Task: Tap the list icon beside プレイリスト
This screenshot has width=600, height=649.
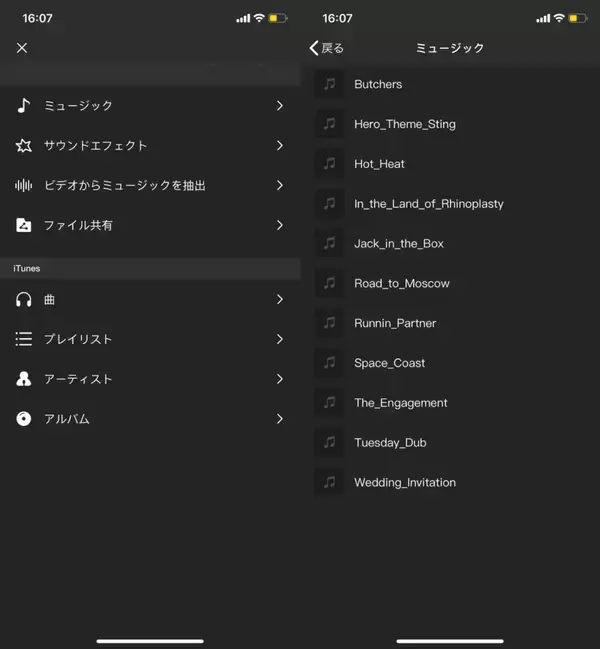Action: point(24,339)
